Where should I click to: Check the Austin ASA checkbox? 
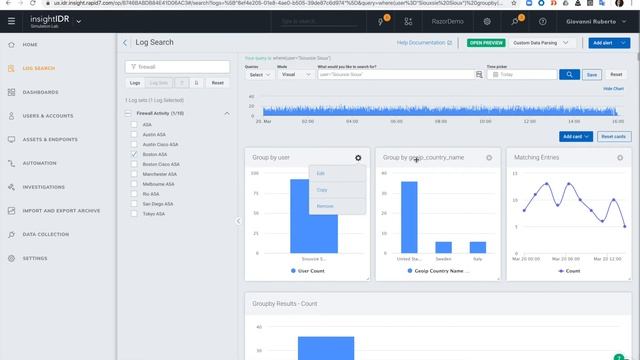click(x=134, y=134)
